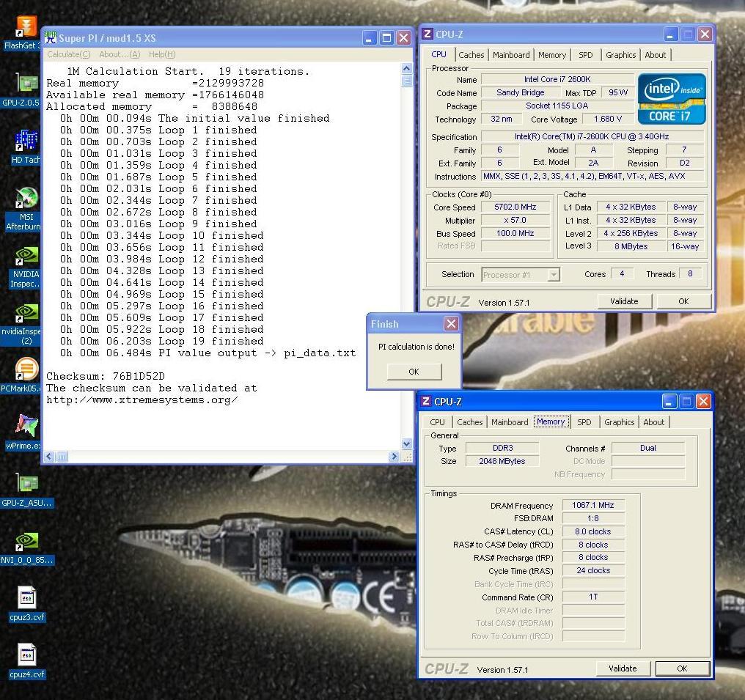Click the Specification field i7-2600K CPU @ 3.40GHz
Image resolution: width=745 pixels, height=700 pixels.
click(592, 136)
